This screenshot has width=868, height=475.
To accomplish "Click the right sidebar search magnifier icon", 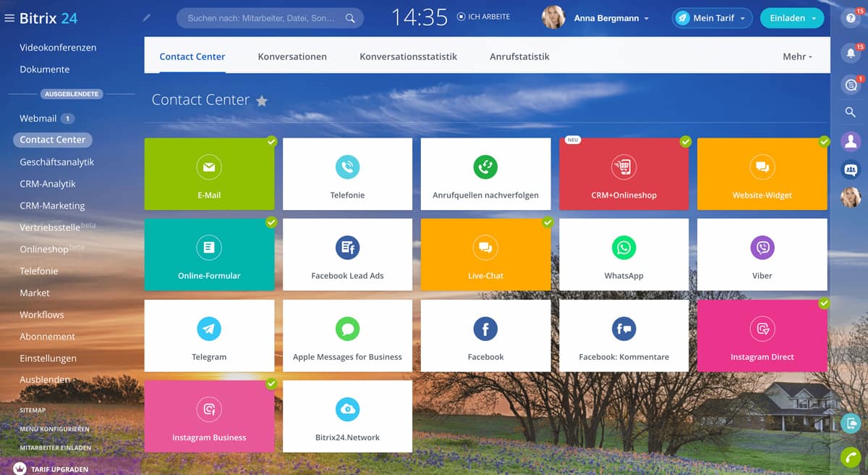I will point(851,112).
